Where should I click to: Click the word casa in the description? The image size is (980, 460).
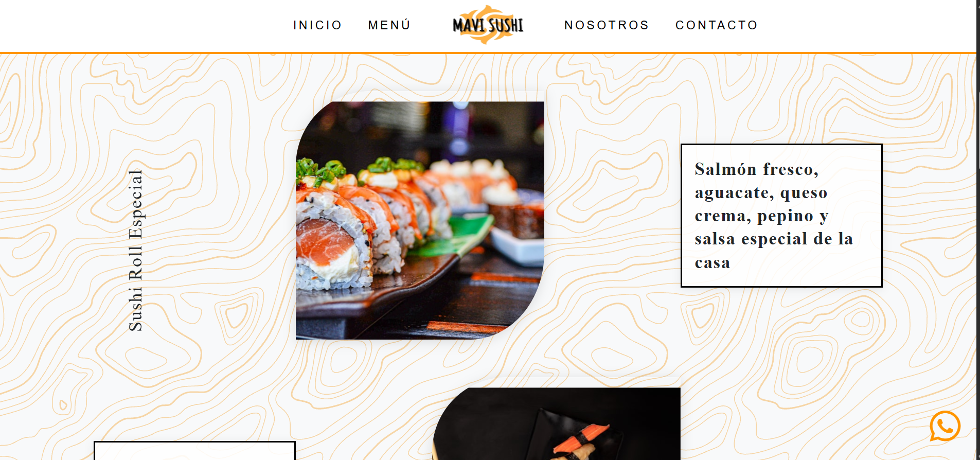coord(712,263)
